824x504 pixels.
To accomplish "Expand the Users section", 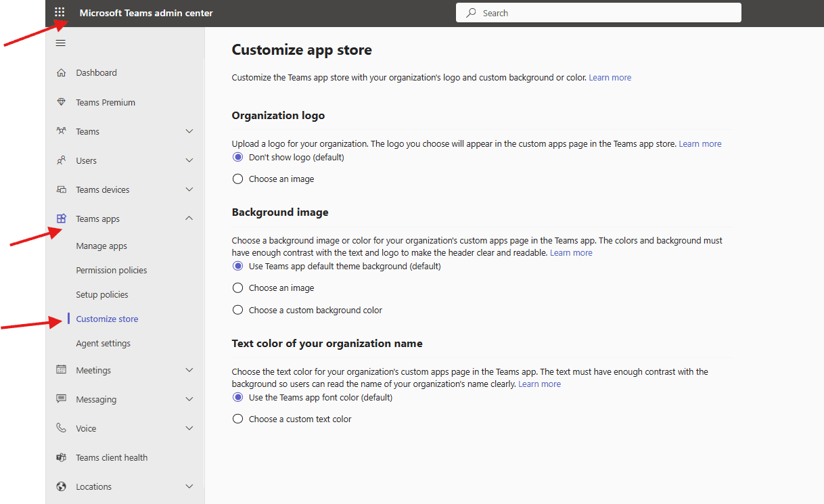I will point(189,160).
